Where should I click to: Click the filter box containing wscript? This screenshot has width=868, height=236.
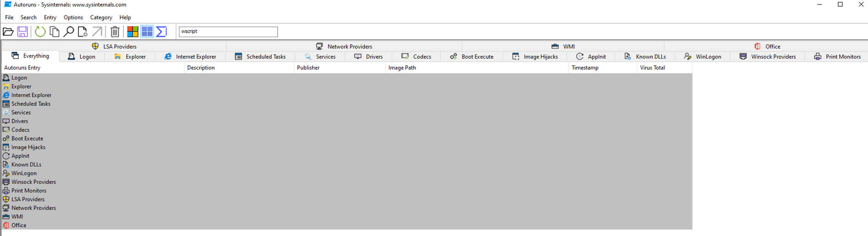[228, 32]
